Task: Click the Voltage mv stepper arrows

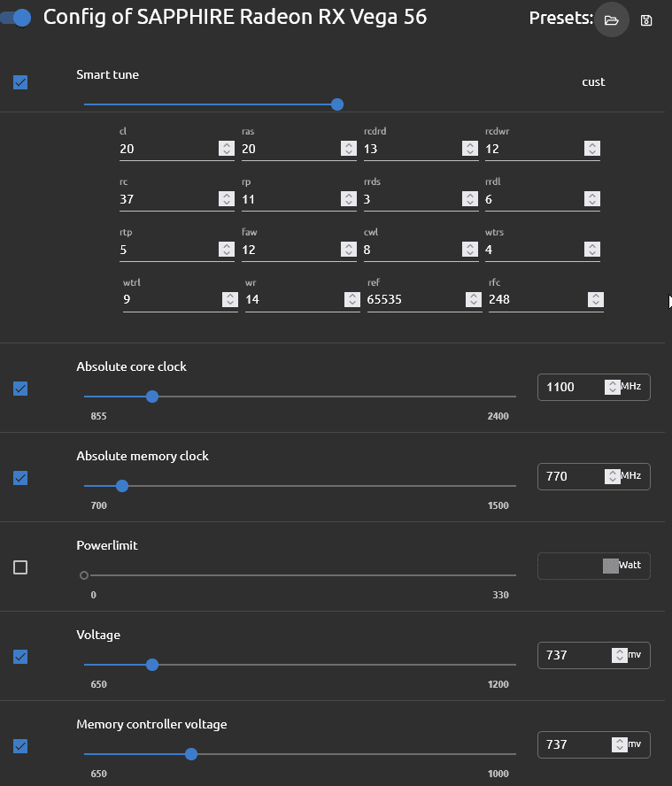Action: point(619,655)
